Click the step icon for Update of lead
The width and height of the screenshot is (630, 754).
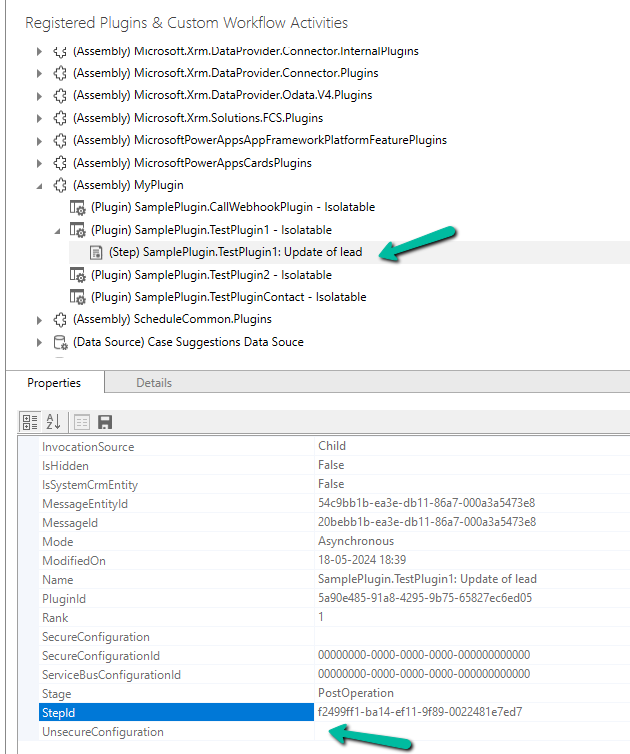[96, 253]
